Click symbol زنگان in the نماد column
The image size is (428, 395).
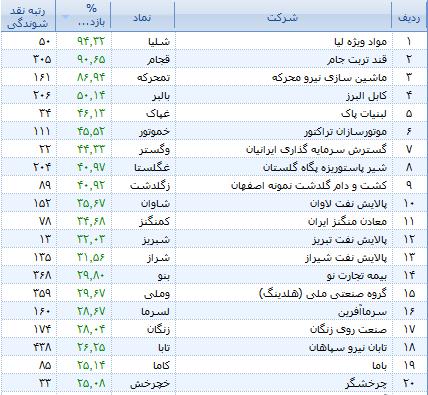(x=159, y=330)
